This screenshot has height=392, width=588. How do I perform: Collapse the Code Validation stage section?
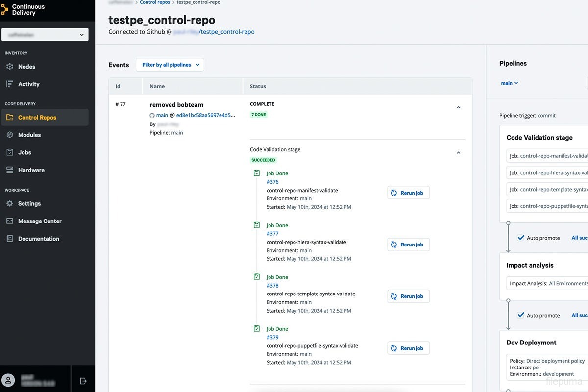pyautogui.click(x=458, y=153)
